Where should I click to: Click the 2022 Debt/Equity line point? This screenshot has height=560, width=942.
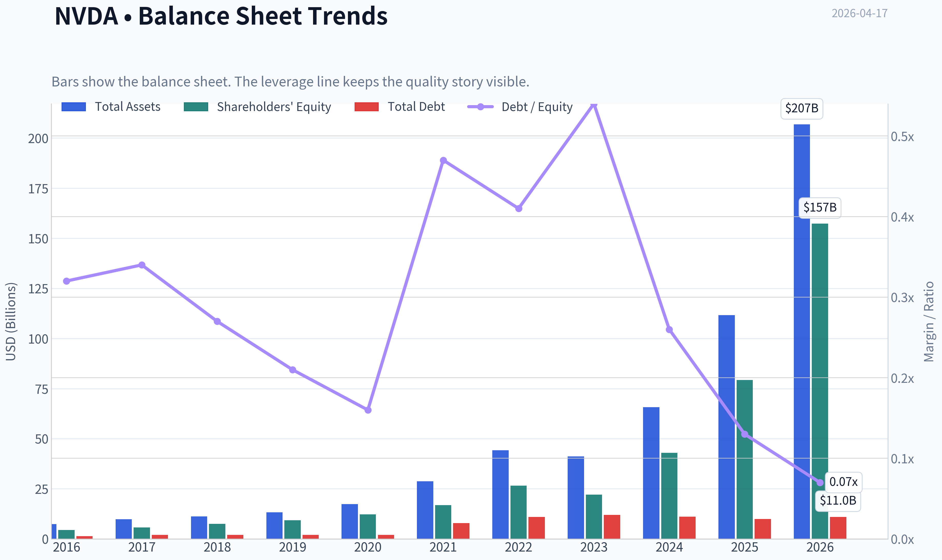pyautogui.click(x=519, y=208)
